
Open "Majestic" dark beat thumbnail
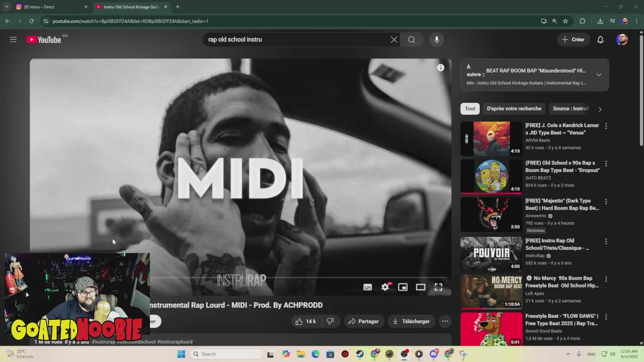(492, 214)
